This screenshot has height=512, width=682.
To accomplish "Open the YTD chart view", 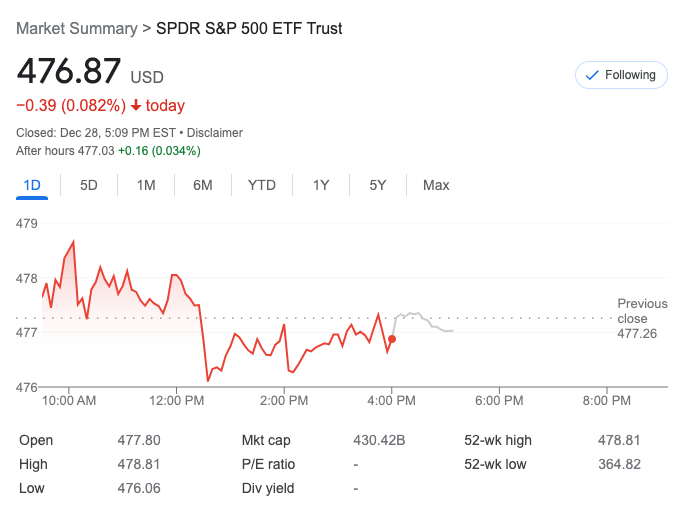I will (262, 185).
